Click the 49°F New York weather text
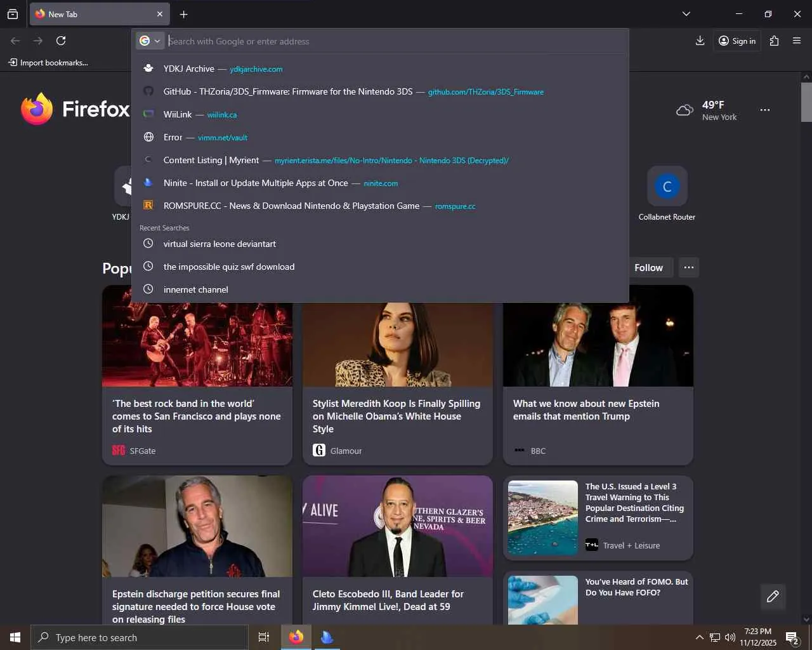The width and height of the screenshot is (812, 650). pyautogui.click(x=719, y=110)
